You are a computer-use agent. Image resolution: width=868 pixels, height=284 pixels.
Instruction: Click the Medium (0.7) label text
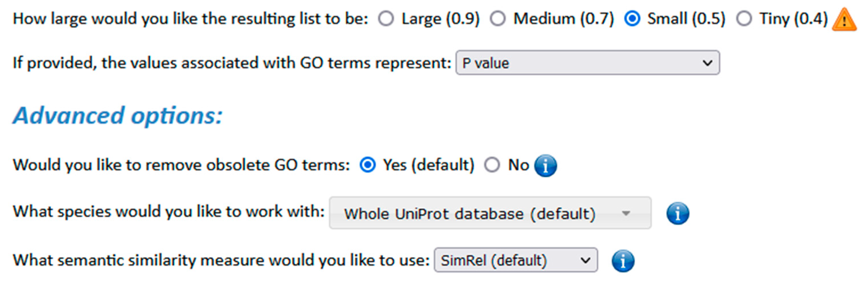click(x=563, y=19)
